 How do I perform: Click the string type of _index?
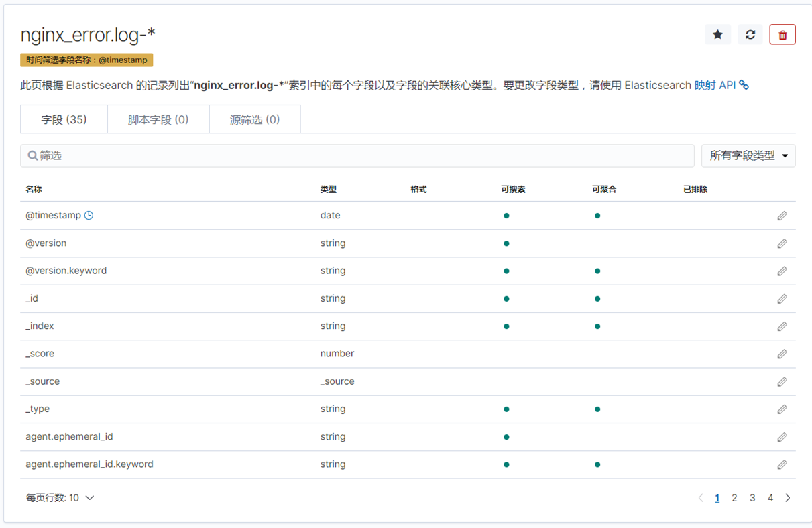coord(333,326)
